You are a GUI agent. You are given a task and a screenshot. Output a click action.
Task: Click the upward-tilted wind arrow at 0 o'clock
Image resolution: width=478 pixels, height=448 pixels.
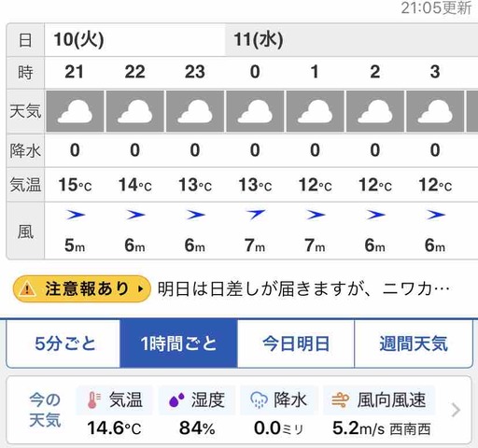tap(255, 214)
